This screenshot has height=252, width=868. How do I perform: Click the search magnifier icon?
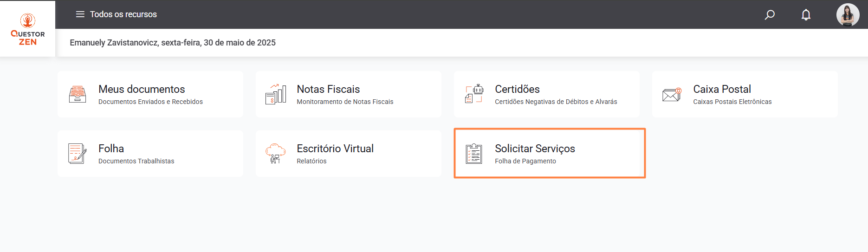click(x=770, y=15)
